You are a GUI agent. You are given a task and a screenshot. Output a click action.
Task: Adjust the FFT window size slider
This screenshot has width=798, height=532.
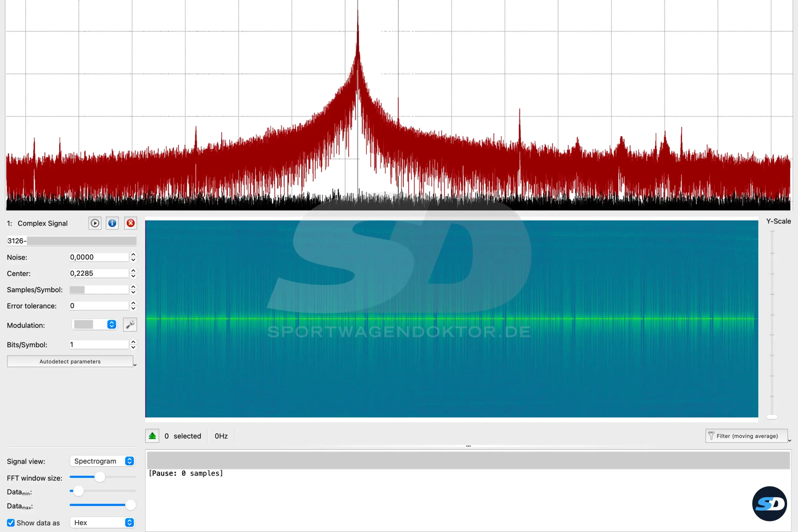click(100, 477)
